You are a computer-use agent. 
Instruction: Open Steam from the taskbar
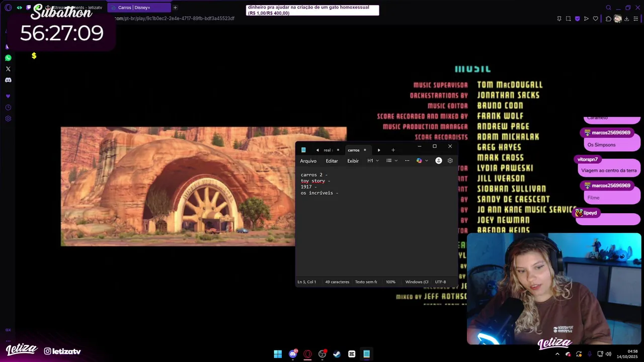coord(337,354)
